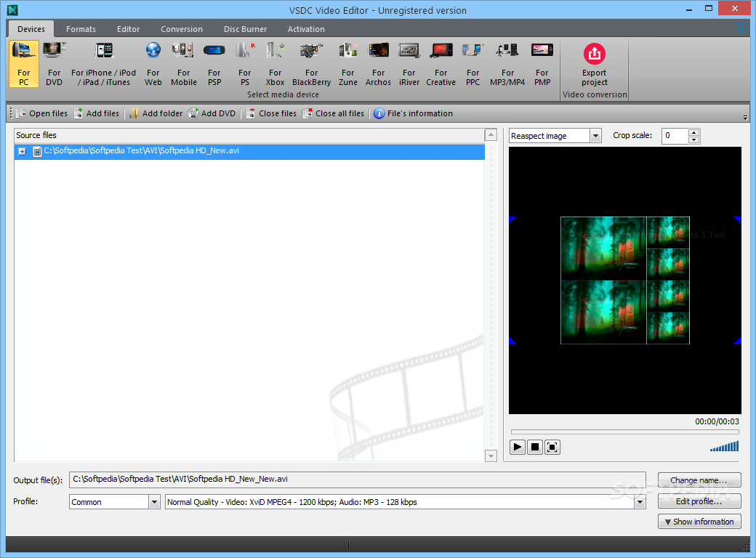This screenshot has width=756, height=558.
Task: Select the For Archos device
Action: 379,64
